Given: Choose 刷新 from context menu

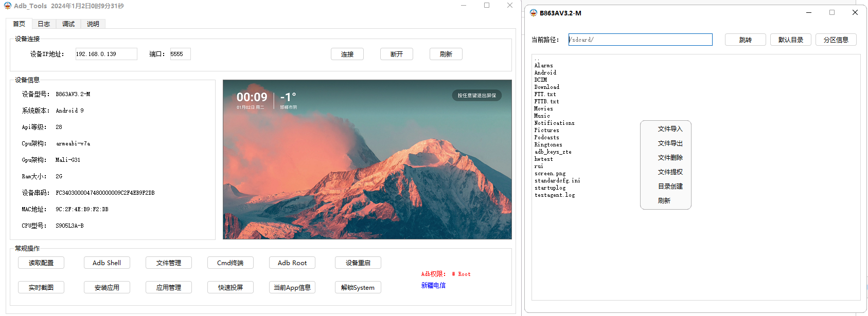Looking at the screenshot, I should (664, 201).
